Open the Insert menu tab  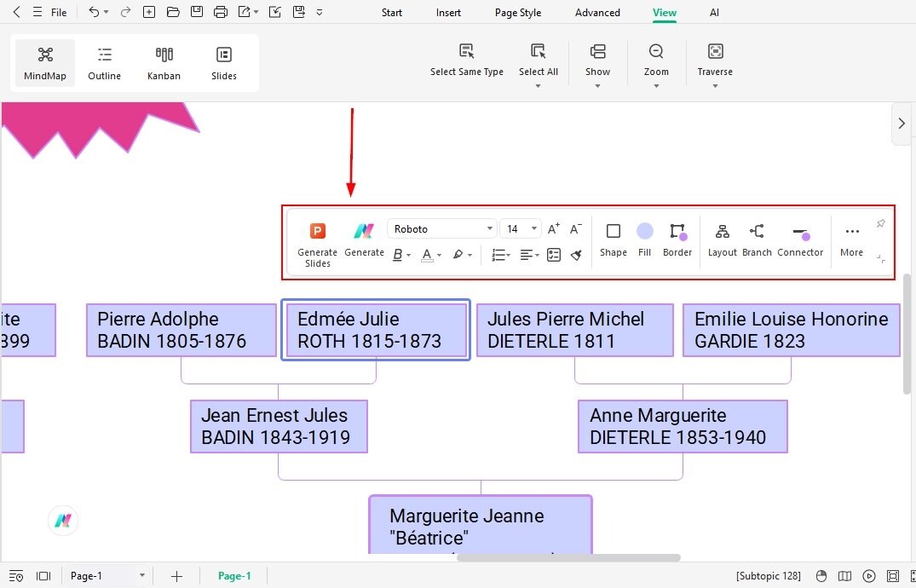pos(448,12)
